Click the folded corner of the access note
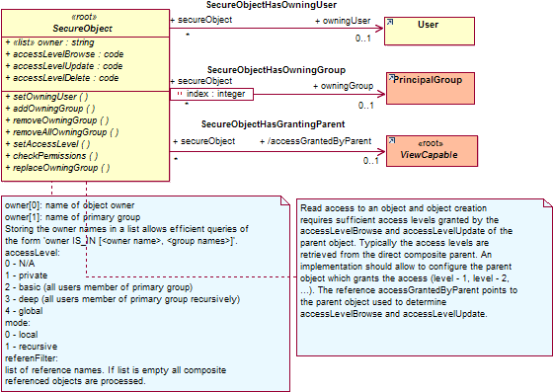Image resolution: width=553 pixels, height=392 pixels. click(x=547, y=203)
